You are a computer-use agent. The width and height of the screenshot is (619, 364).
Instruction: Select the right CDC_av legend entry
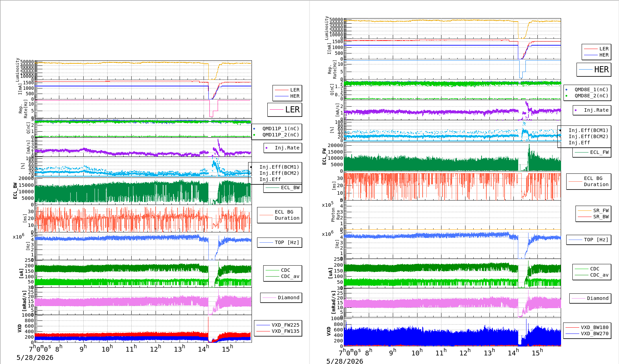(592, 275)
